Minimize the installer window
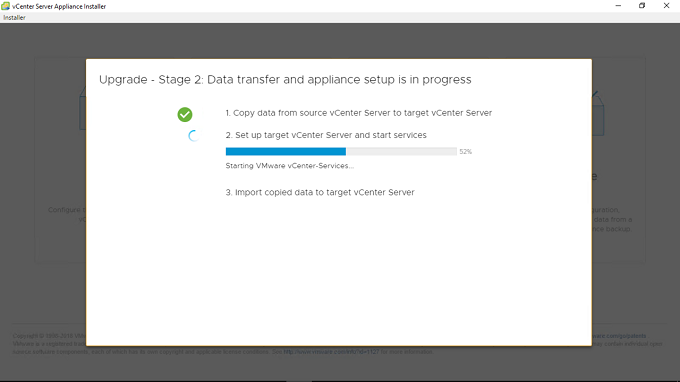Viewport: 680px width, 382px height. pyautogui.click(x=618, y=6)
